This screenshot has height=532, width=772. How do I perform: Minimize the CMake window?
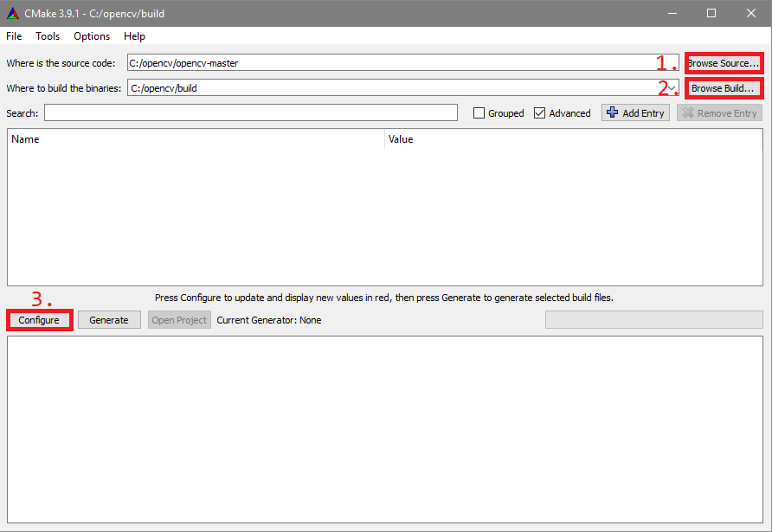672,13
